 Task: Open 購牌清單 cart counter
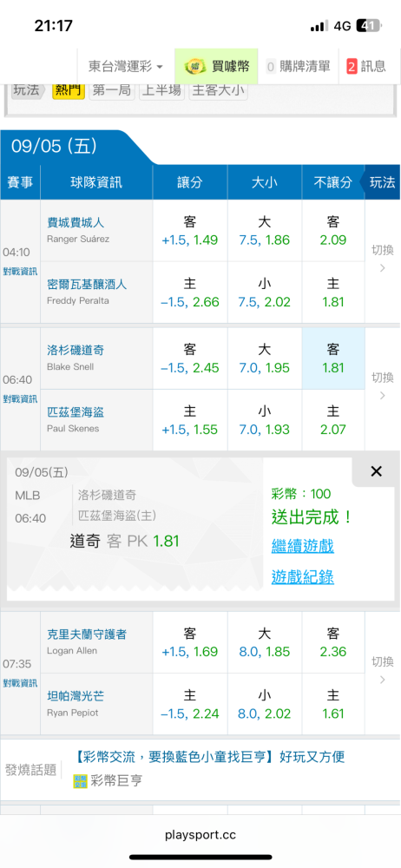point(272,67)
